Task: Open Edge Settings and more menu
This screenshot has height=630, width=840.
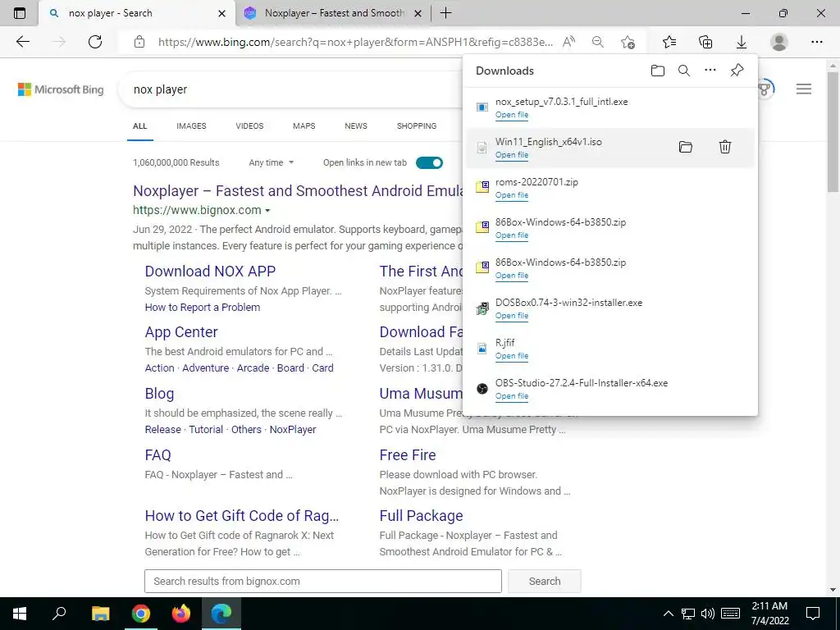Action: click(816, 42)
